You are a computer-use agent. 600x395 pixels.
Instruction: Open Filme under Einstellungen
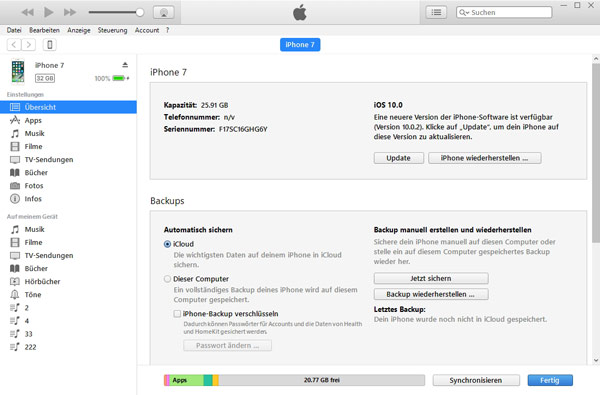pyautogui.click(x=68, y=146)
